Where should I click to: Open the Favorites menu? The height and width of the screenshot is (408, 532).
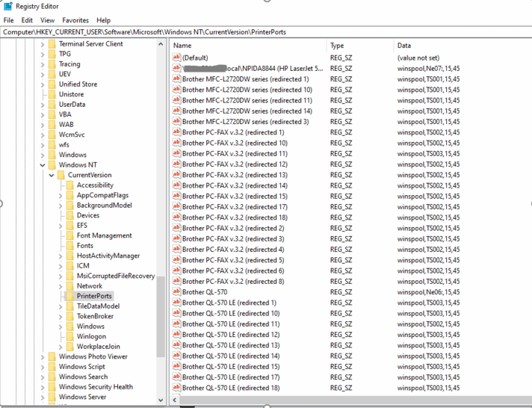[x=75, y=20]
